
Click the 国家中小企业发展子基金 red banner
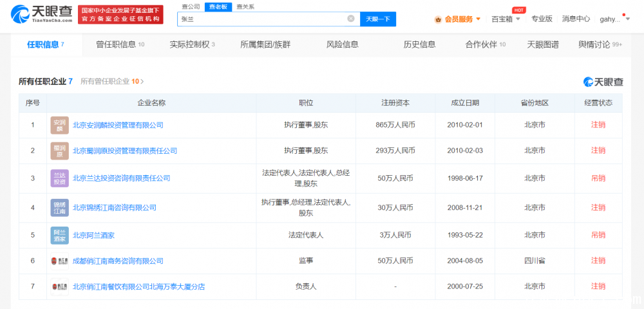(x=120, y=14)
